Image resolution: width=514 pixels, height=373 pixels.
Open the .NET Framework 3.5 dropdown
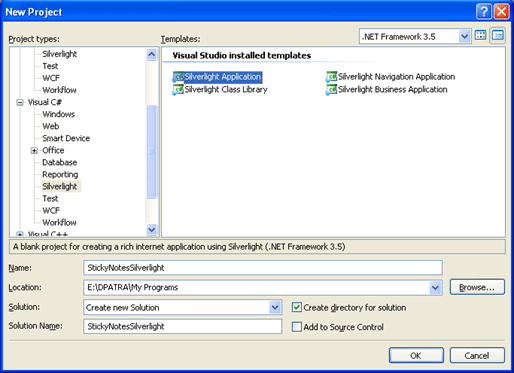tap(464, 36)
